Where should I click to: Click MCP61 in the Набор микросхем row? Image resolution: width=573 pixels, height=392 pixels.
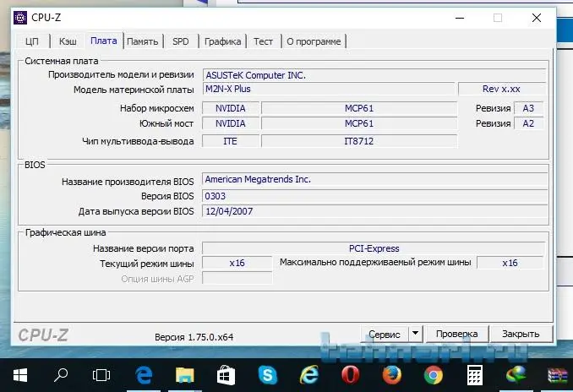[359, 108]
